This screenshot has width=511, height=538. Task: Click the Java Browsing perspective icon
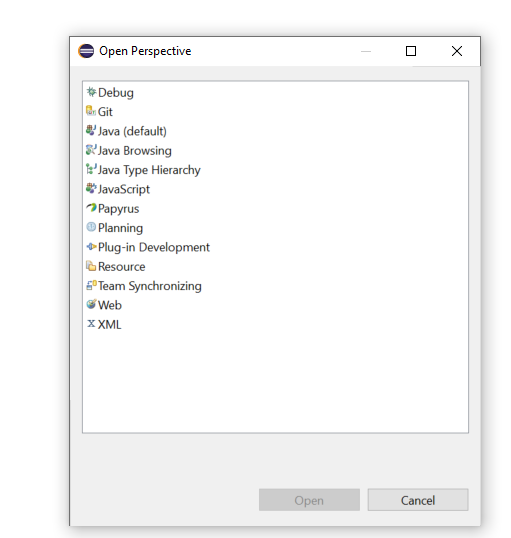[x=91, y=150]
